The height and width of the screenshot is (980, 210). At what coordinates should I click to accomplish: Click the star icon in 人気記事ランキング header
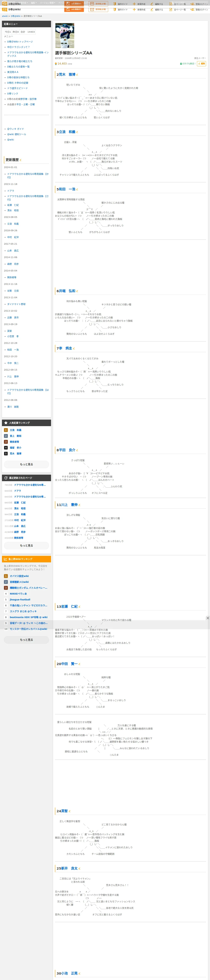click(6, 423)
